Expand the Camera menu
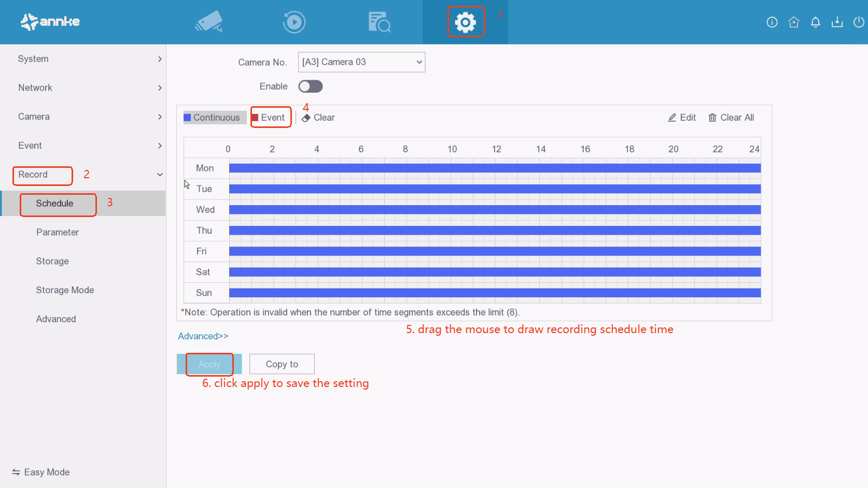This screenshot has height=488, width=868. coord(83,117)
